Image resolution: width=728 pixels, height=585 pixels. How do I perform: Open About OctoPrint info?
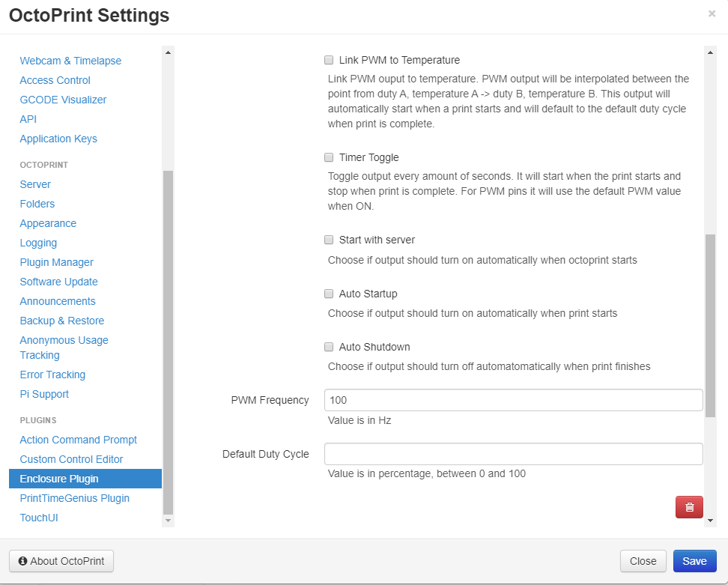(x=61, y=561)
